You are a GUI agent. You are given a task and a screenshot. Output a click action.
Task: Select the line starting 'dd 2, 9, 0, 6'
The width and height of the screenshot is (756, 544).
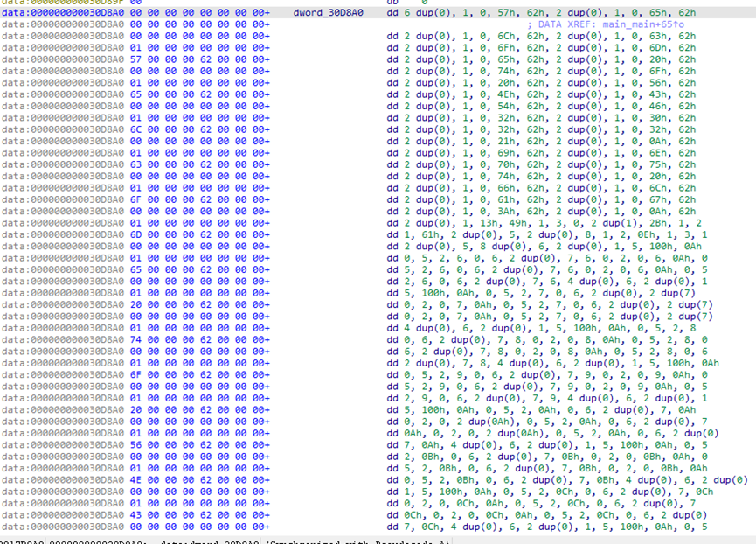547,398
